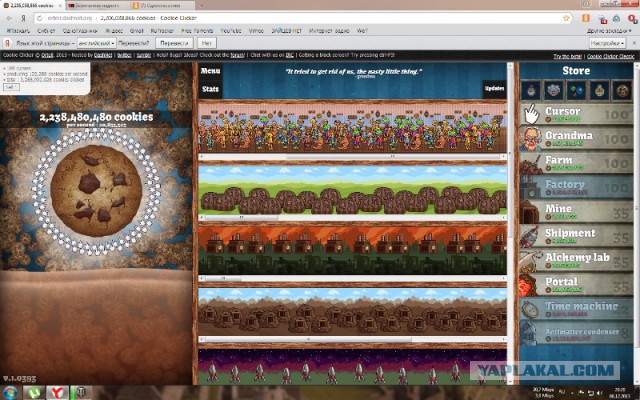Screen dimensions: 640x400
Task: Bookmark this page with the star
Action: (x=566, y=18)
